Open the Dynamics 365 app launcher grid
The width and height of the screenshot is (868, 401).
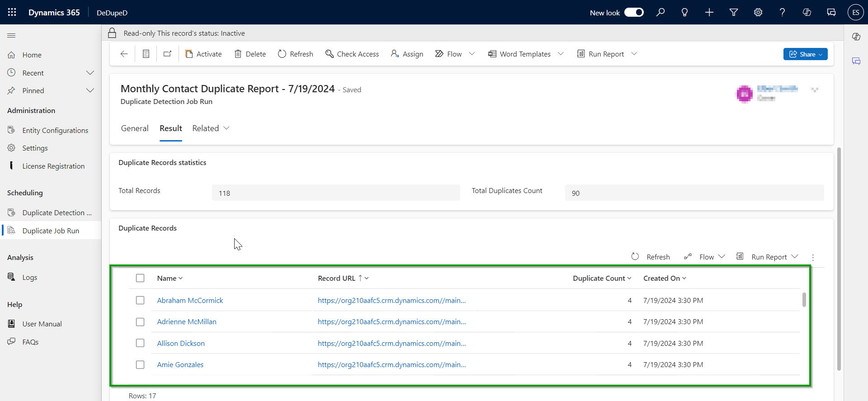[12, 12]
